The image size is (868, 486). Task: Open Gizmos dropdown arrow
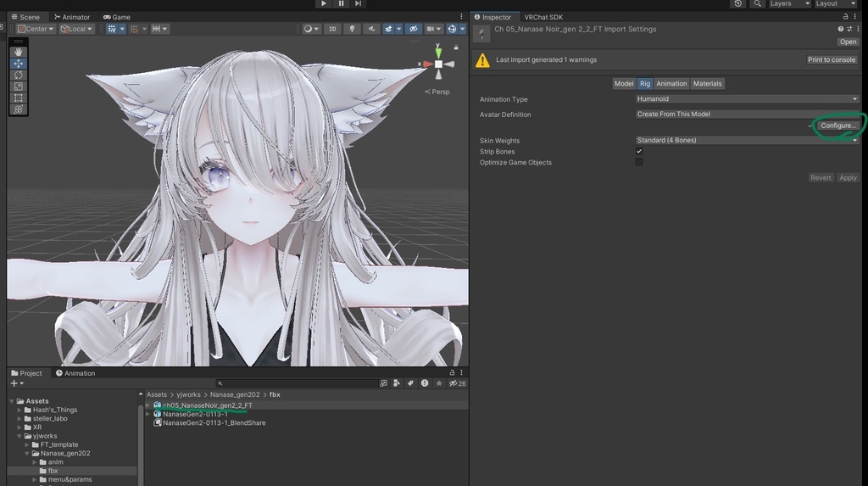pyautogui.click(x=462, y=29)
